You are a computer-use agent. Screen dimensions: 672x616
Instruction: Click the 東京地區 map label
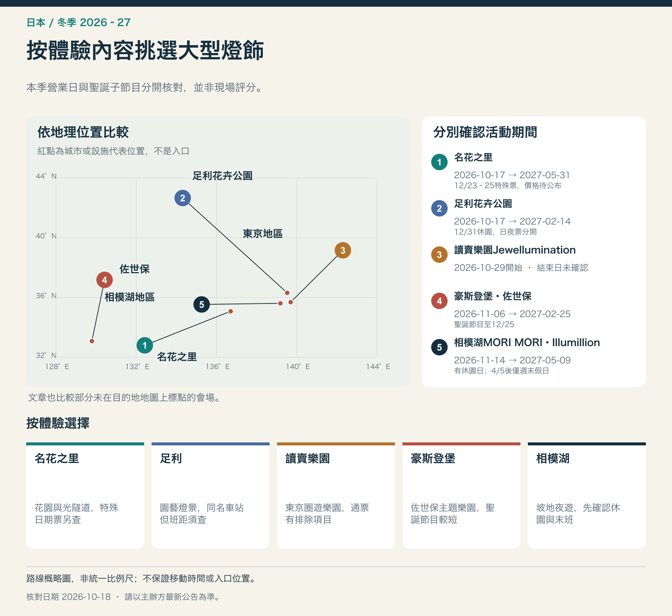click(262, 233)
